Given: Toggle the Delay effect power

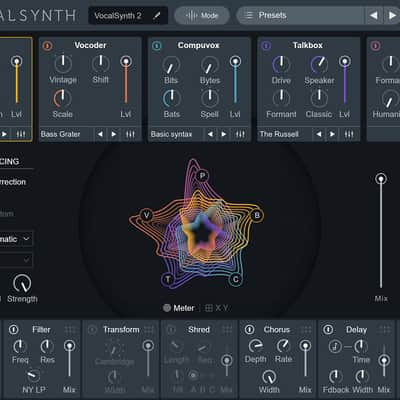Looking at the screenshot, I should [328, 330].
